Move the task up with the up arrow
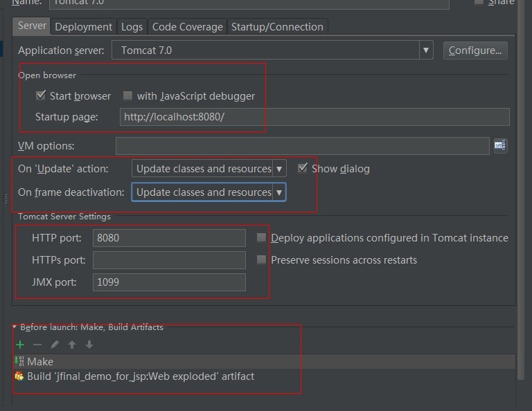Image resolution: width=532 pixels, height=411 pixels. coord(71,345)
